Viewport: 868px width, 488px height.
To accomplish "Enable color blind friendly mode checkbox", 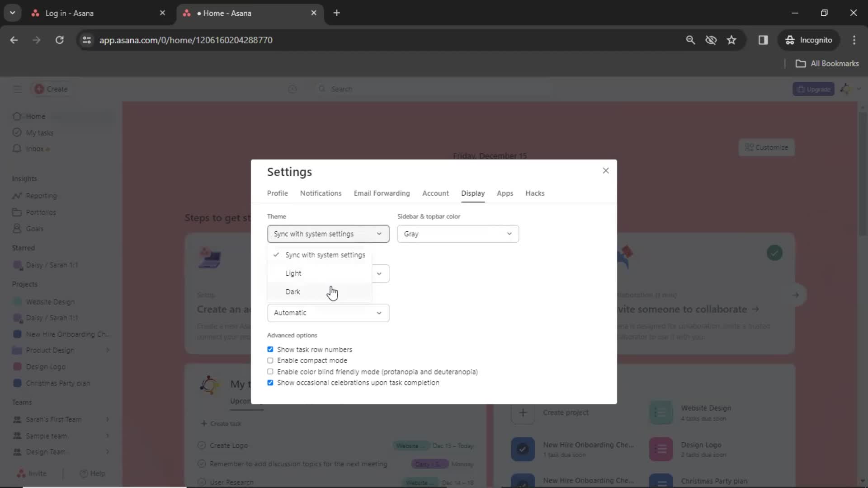I will tap(270, 371).
